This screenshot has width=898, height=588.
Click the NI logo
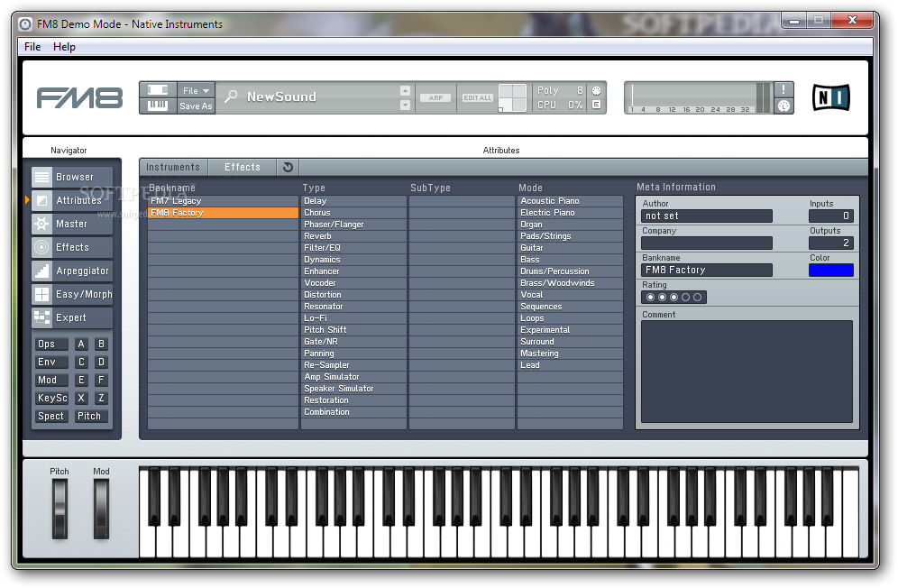pyautogui.click(x=831, y=97)
